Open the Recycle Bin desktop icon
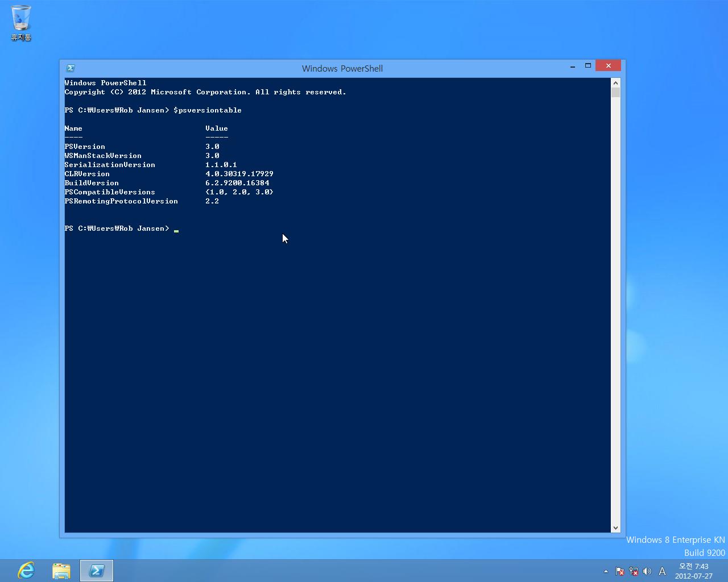 click(21, 23)
